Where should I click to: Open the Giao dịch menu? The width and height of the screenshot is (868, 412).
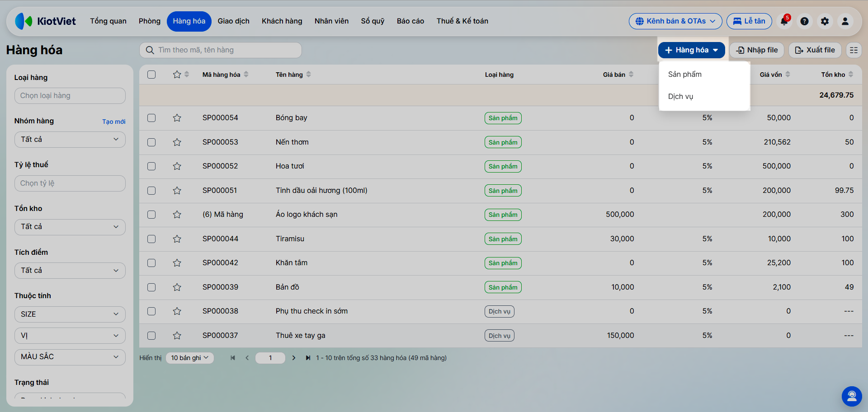(x=233, y=21)
